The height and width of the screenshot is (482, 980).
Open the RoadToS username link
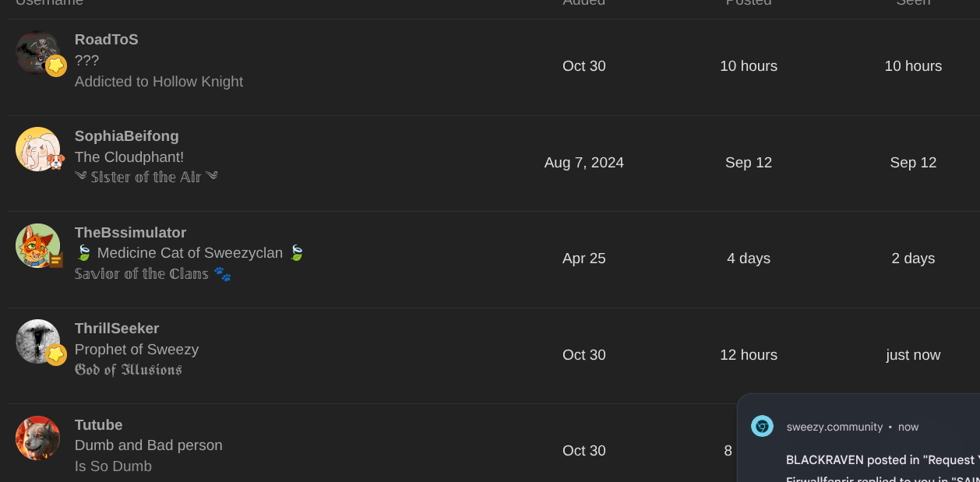[106, 40]
